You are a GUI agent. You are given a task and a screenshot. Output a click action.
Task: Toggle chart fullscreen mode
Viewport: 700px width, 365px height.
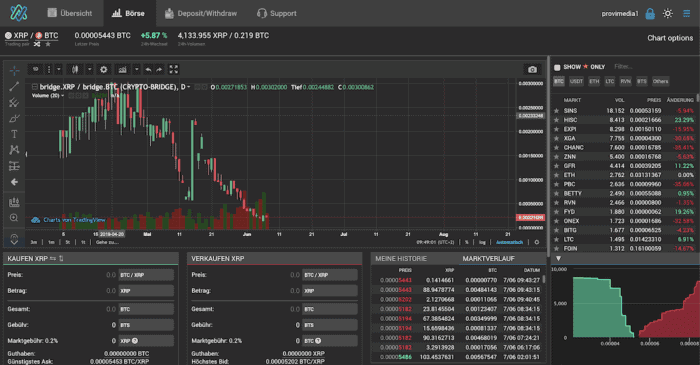(174, 69)
